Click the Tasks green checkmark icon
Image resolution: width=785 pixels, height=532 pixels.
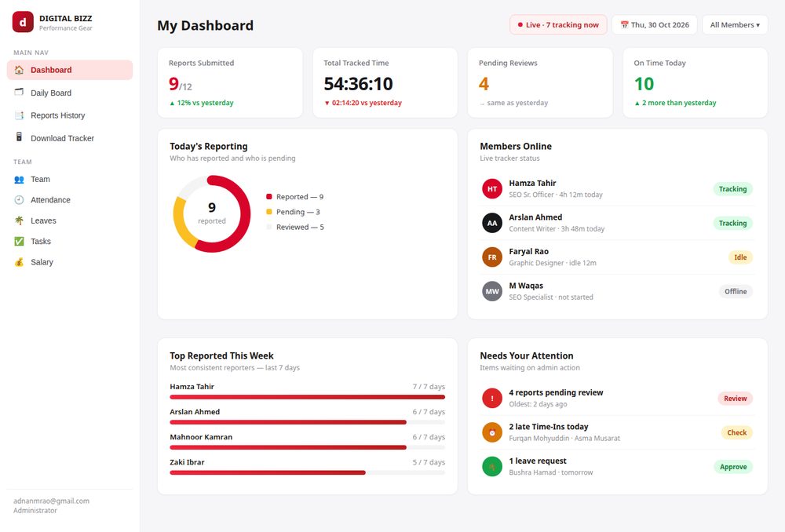pos(19,241)
